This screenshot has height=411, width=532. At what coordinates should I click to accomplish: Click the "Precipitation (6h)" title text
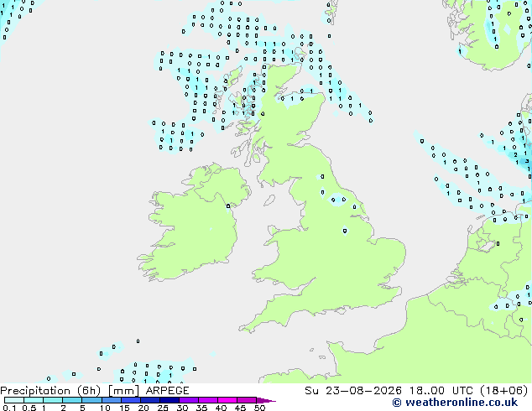(50, 391)
